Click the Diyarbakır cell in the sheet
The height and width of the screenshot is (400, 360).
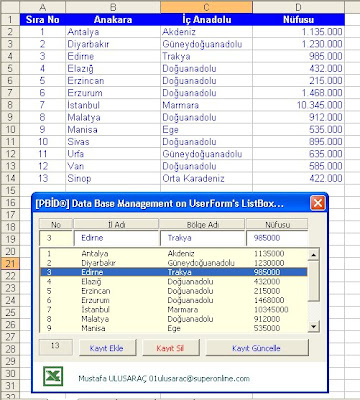click(x=113, y=44)
